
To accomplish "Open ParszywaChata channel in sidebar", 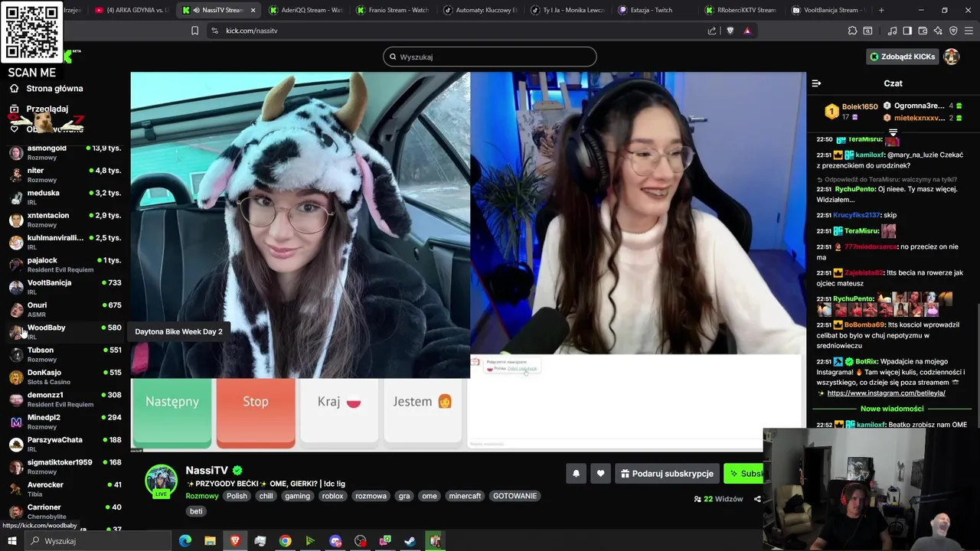I will 65,444.
